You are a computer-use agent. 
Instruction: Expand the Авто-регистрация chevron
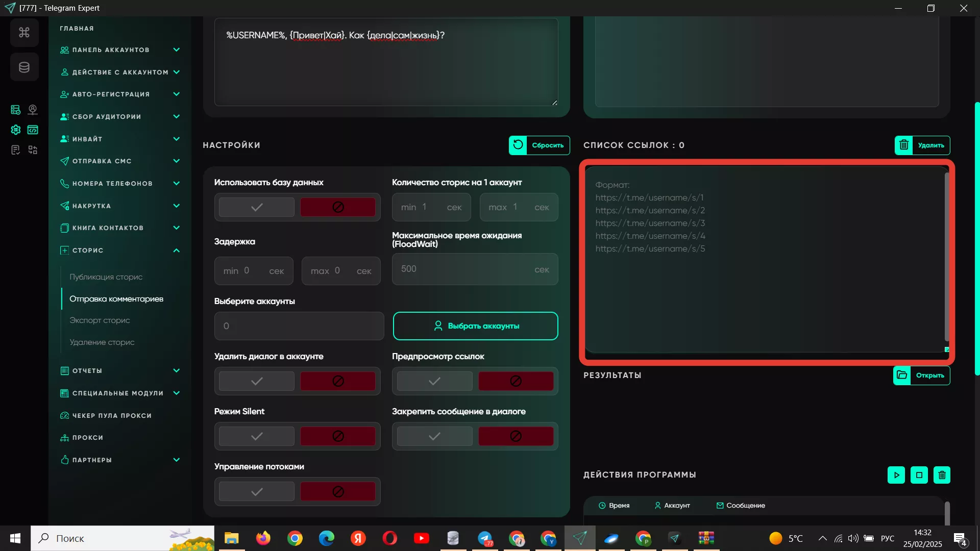coord(177,94)
